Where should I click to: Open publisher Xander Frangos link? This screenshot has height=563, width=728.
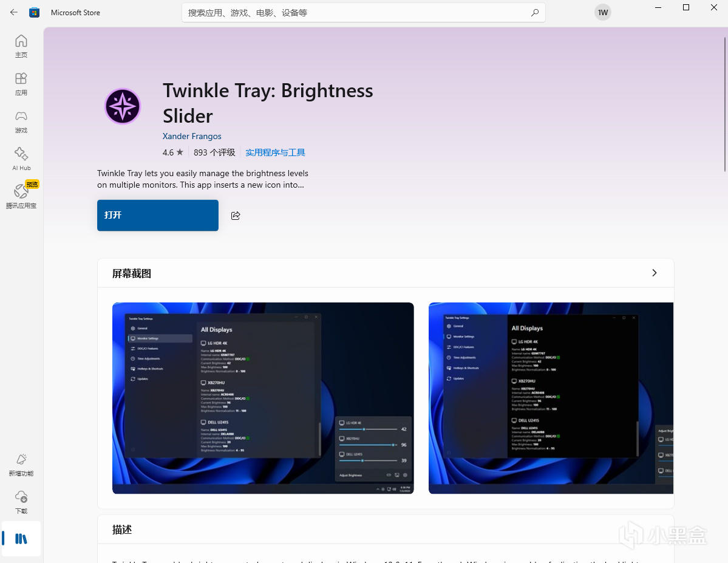click(192, 136)
